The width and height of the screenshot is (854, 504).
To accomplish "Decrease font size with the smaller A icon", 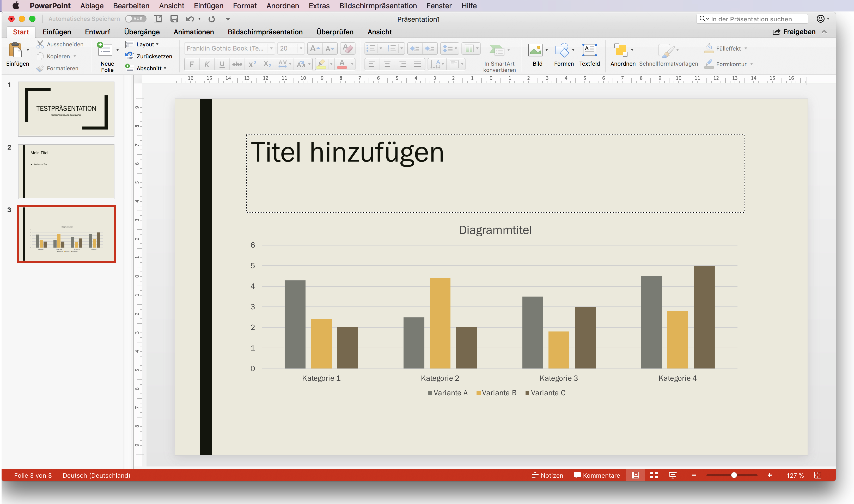I will pos(330,48).
